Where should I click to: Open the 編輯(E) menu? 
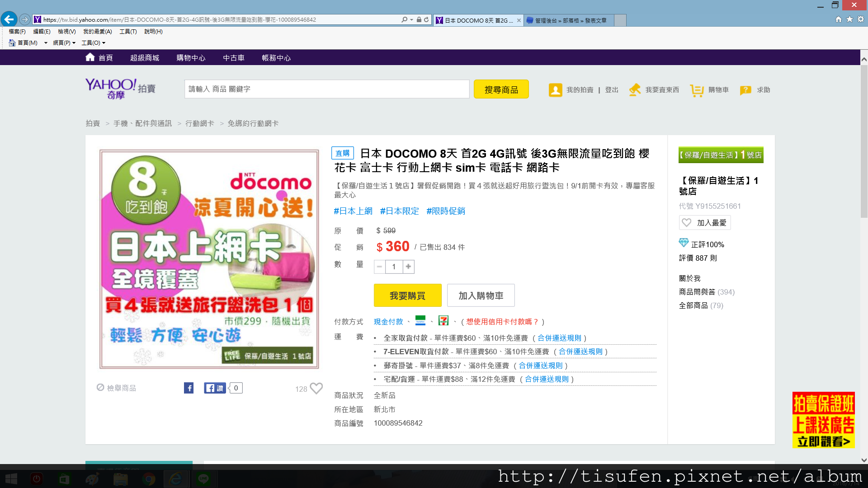pos(42,32)
